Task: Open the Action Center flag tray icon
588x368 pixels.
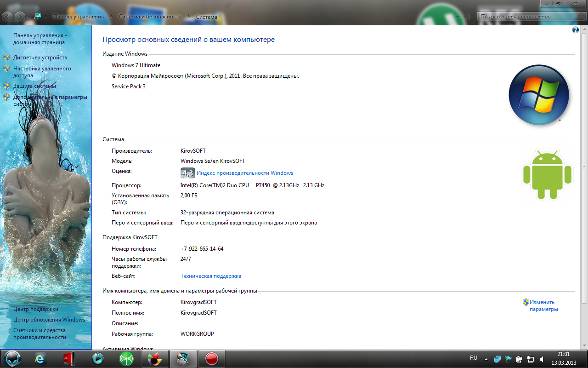Action: (509, 359)
